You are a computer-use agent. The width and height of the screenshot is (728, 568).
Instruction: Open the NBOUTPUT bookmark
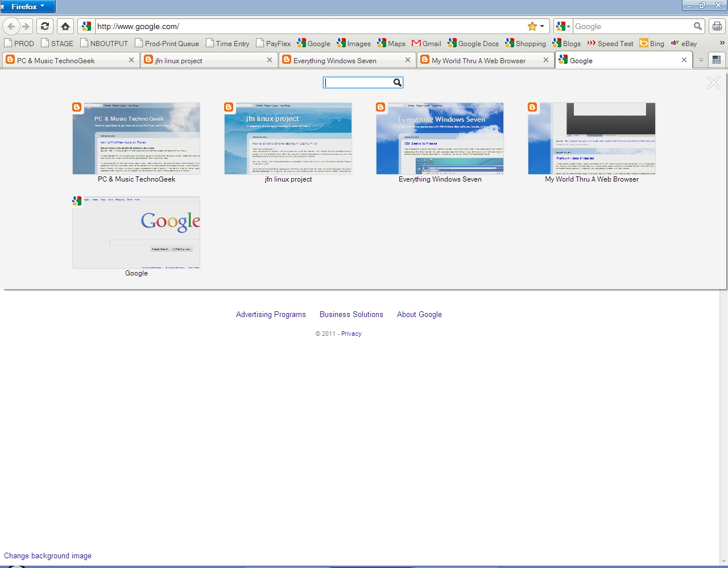click(x=104, y=43)
